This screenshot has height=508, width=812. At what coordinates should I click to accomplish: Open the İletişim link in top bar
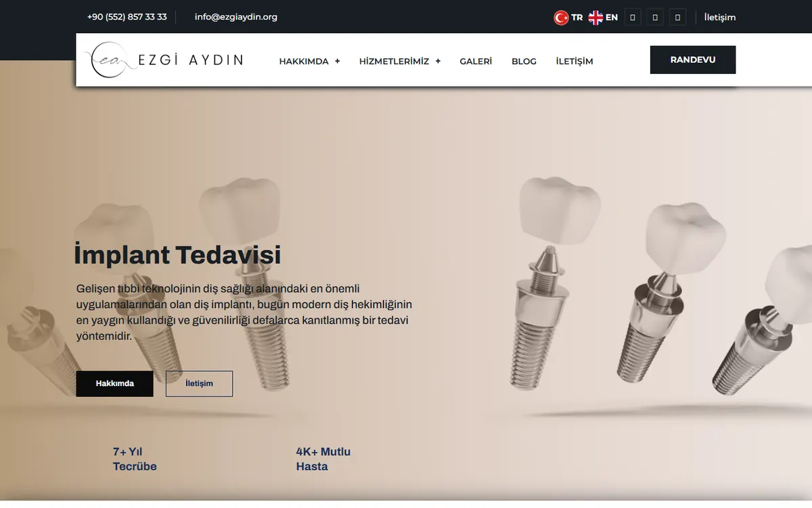point(720,17)
